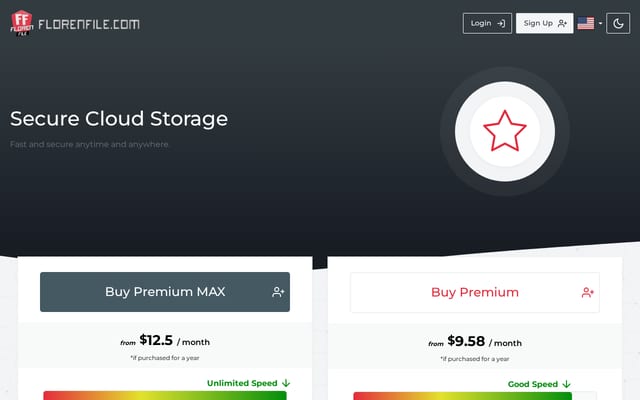Click the down arrow beside Good Speed
The height and width of the screenshot is (400, 640).
[x=567, y=384]
